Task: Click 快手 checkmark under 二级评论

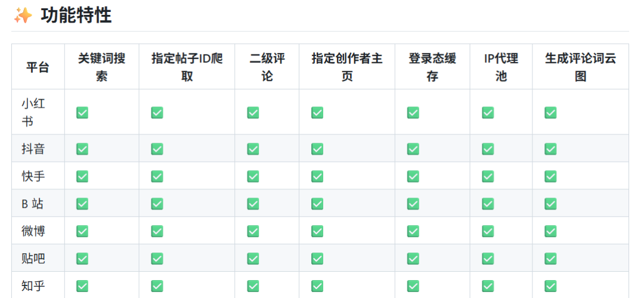Action: 253,176
